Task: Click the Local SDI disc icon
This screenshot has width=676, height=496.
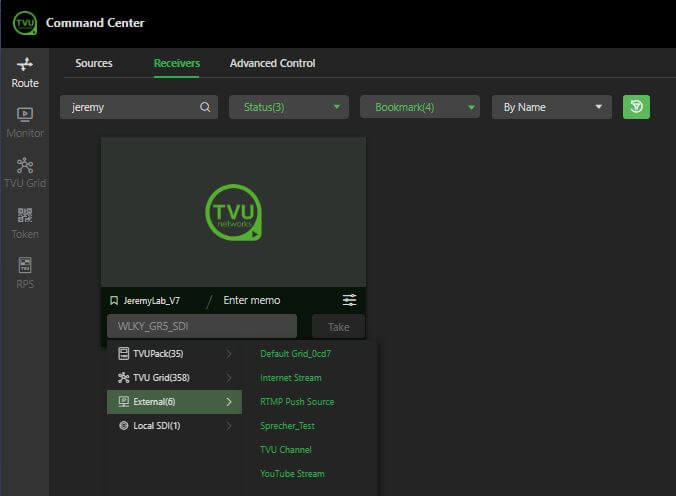Action: (x=123, y=426)
